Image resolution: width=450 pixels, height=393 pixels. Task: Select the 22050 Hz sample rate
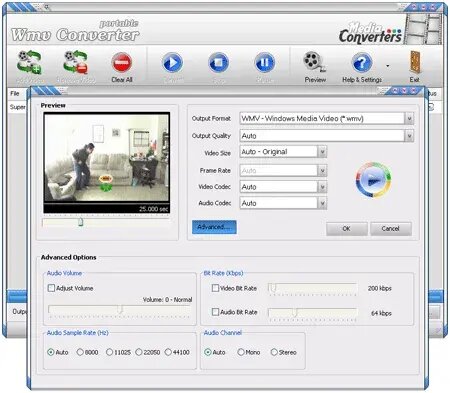139,352
